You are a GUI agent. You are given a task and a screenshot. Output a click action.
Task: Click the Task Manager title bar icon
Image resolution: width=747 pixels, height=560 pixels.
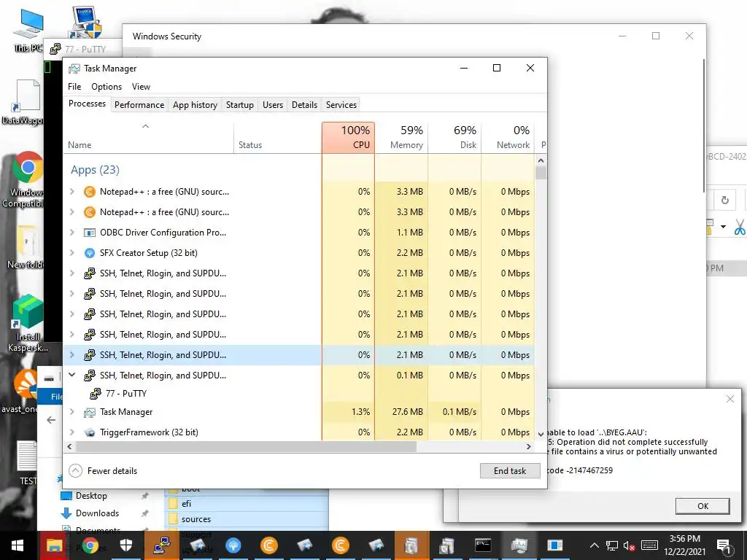(x=74, y=69)
